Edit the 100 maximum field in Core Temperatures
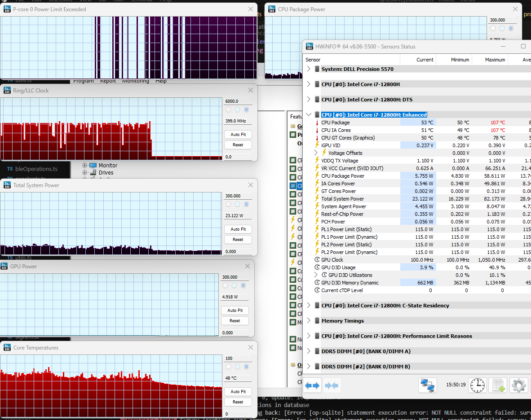The height and width of the screenshot is (420, 531). click(238, 358)
